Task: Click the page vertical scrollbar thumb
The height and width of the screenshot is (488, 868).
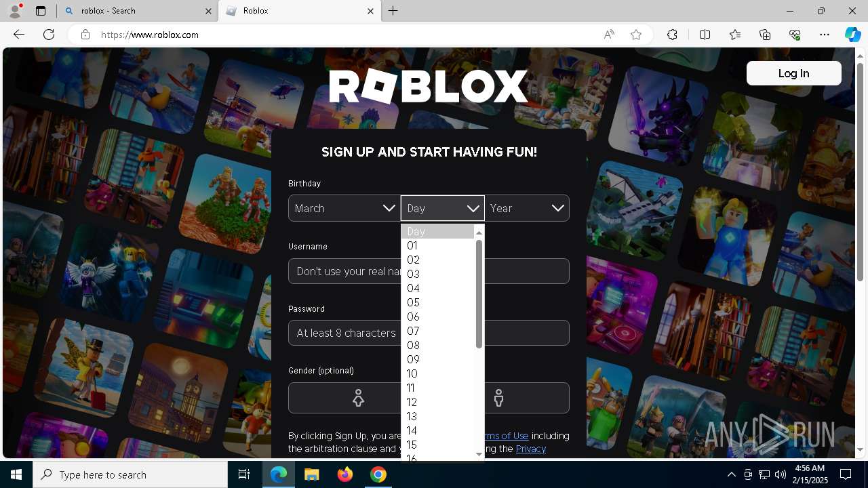Action: click(x=861, y=171)
